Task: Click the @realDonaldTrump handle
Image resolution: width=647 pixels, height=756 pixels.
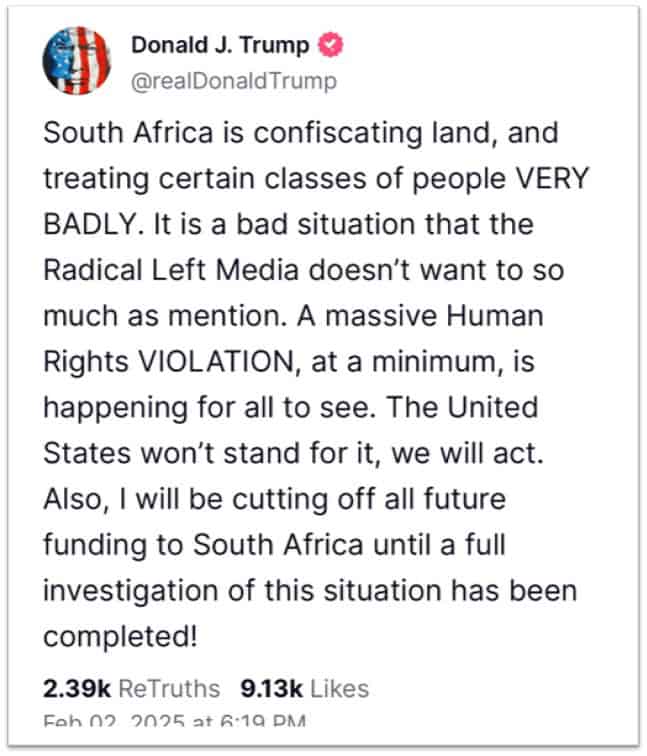Action: click(x=234, y=81)
